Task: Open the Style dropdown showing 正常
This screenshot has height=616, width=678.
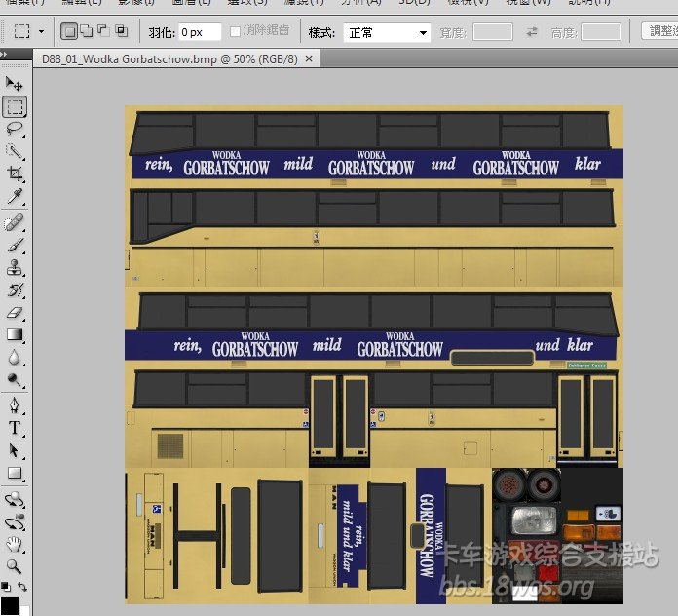Action: [x=388, y=32]
